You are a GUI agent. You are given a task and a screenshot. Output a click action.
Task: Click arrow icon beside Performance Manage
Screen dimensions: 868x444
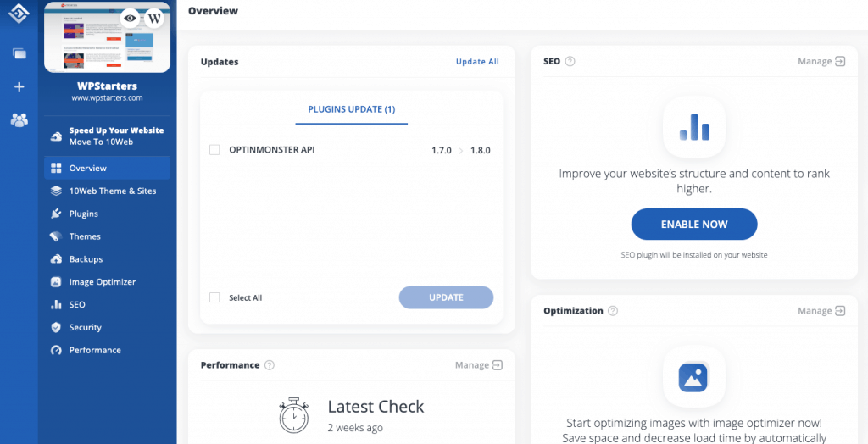[x=498, y=365]
